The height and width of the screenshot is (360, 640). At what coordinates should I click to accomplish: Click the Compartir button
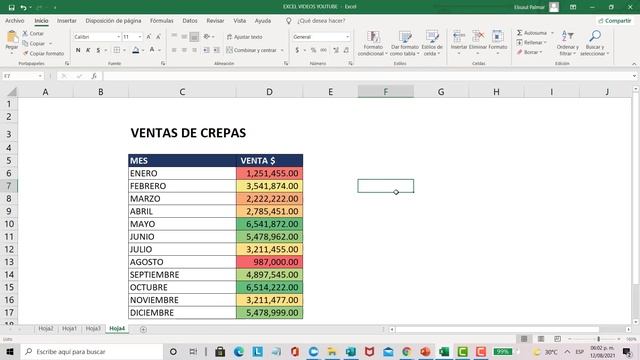[x=615, y=20]
